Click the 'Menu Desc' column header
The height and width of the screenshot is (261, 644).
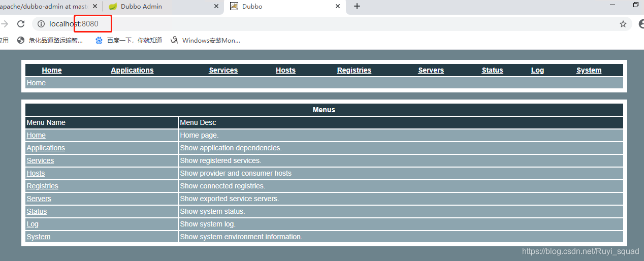401,122
